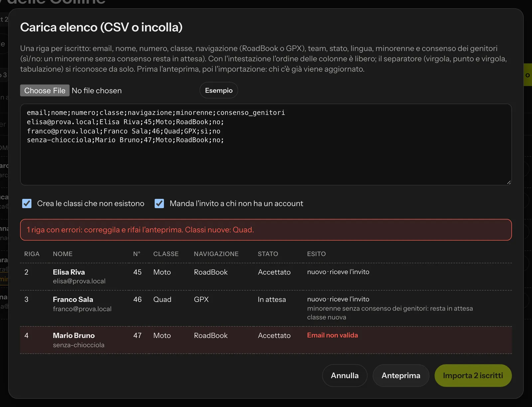Toggle 'Crea le classi che non esistono' checkbox
The width and height of the screenshot is (532, 407).
click(27, 203)
